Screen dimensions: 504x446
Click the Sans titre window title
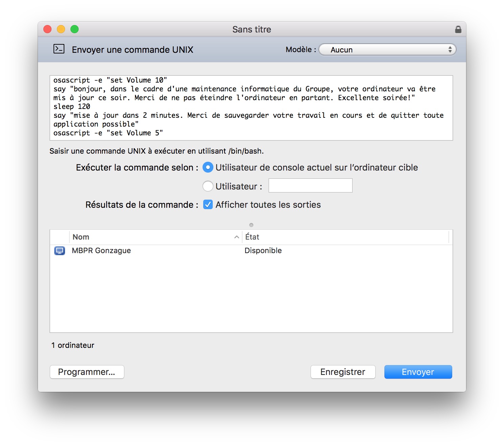point(251,29)
